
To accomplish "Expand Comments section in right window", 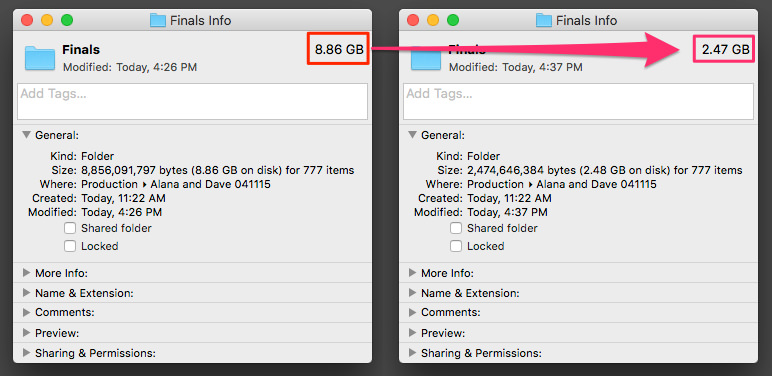I will (x=413, y=312).
